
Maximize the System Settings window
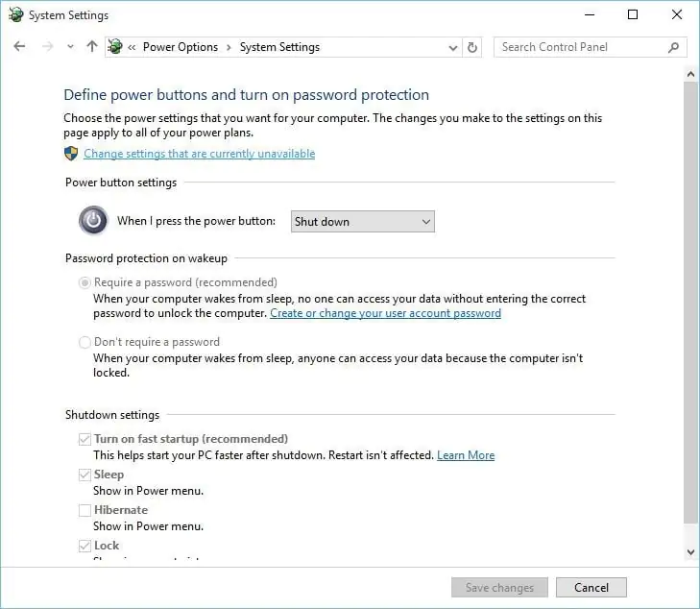633,14
